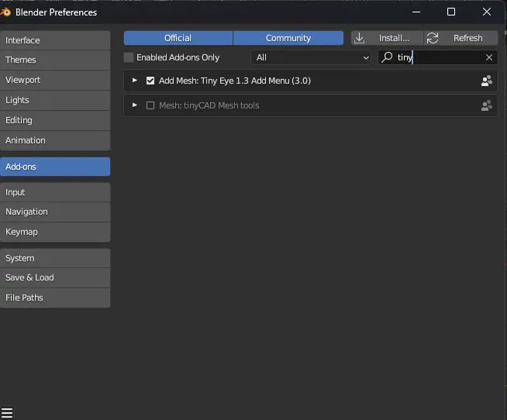Image resolution: width=507 pixels, height=420 pixels.
Task: Select the Lights section
Action: coord(55,100)
